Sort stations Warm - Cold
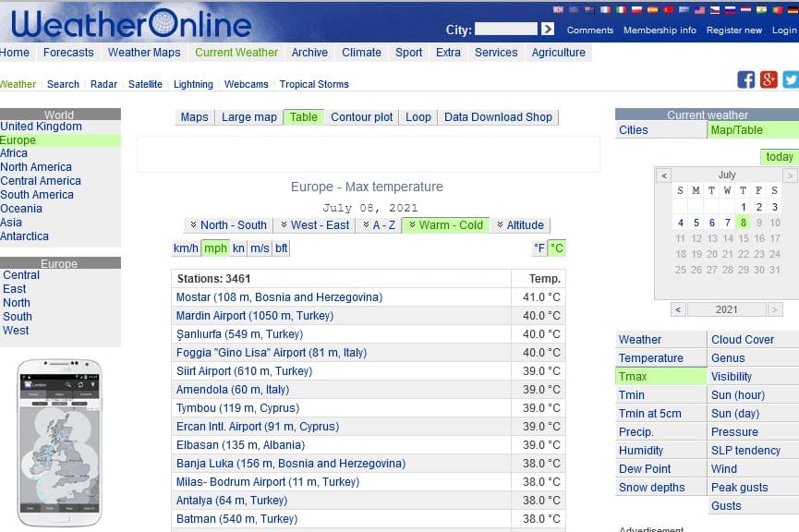This screenshot has width=799, height=532. (x=446, y=225)
